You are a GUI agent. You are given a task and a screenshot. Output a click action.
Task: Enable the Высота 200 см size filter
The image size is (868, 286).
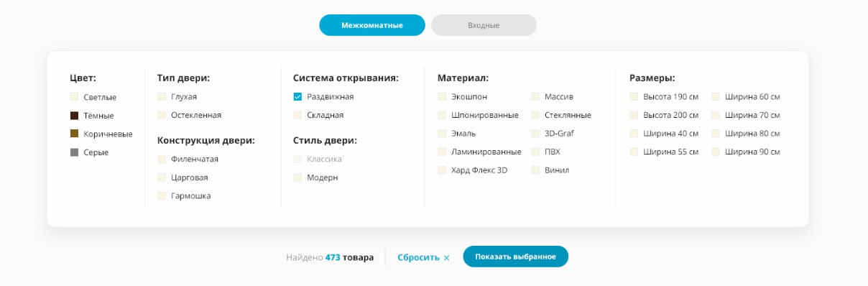click(x=634, y=115)
